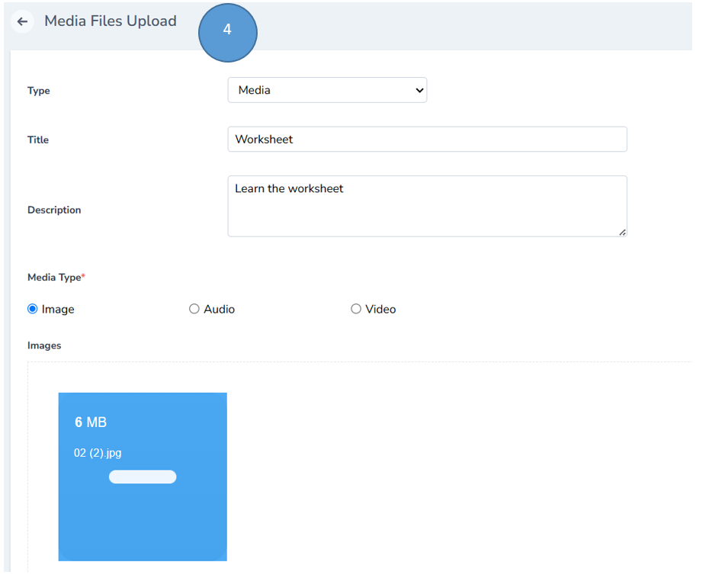Switch media type to Video

pyautogui.click(x=356, y=308)
